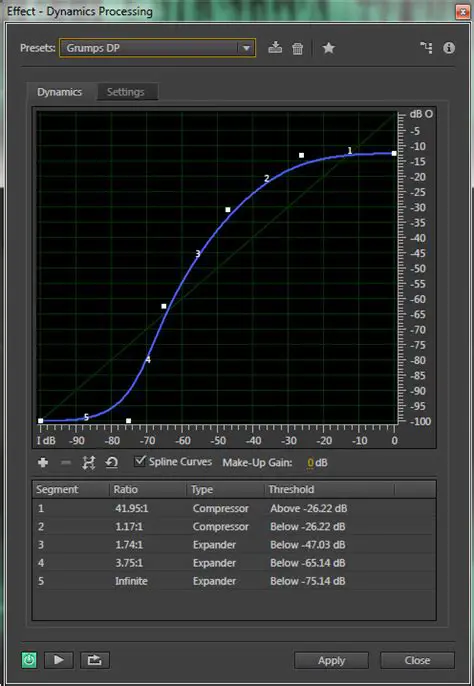Toggle the effect power state
474x686 pixels.
pyautogui.click(x=29, y=660)
